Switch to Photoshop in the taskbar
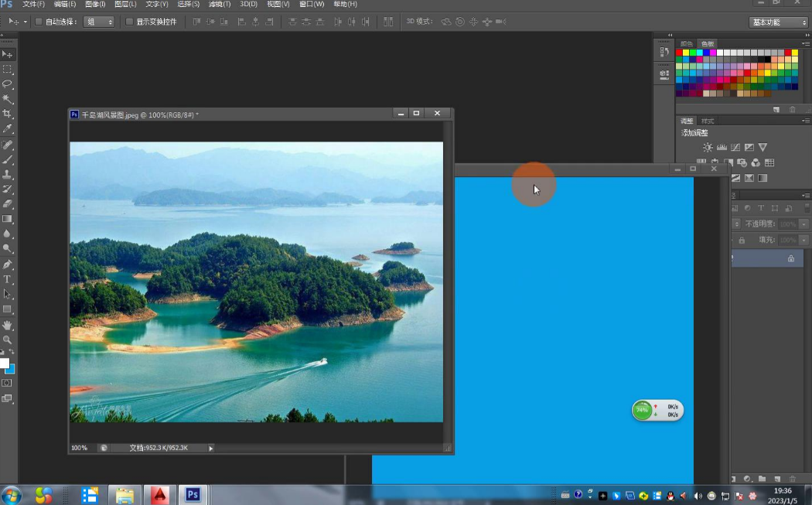The width and height of the screenshot is (812, 505). pyautogui.click(x=193, y=495)
